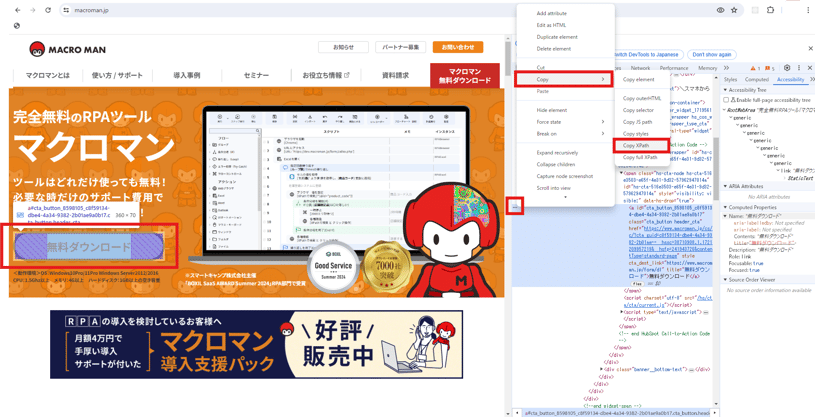Select Copy element in the submenu
Screen dimensions: 815x417
(638, 80)
